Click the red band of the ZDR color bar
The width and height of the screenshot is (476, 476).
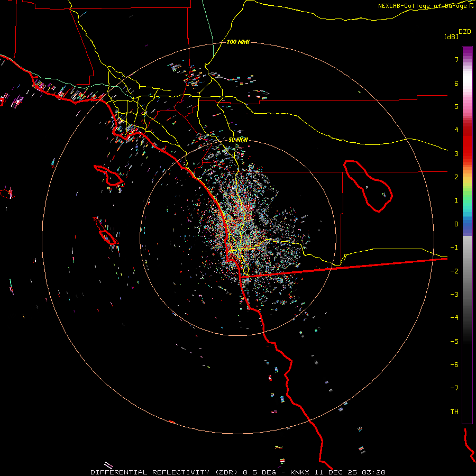pos(467,143)
